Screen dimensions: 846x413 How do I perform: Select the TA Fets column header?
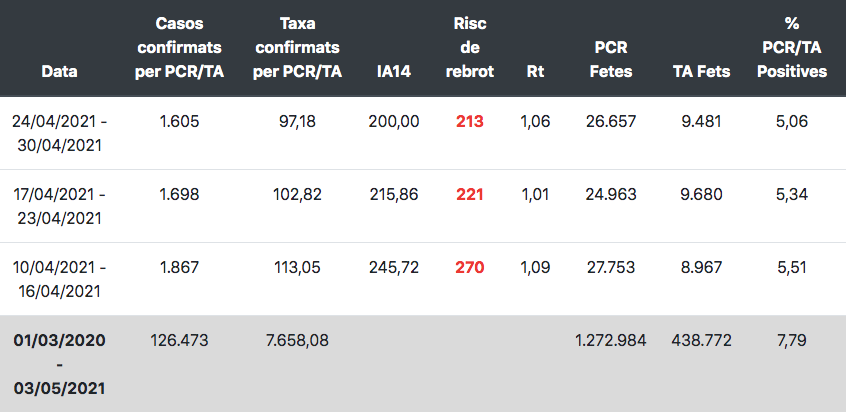tap(702, 71)
